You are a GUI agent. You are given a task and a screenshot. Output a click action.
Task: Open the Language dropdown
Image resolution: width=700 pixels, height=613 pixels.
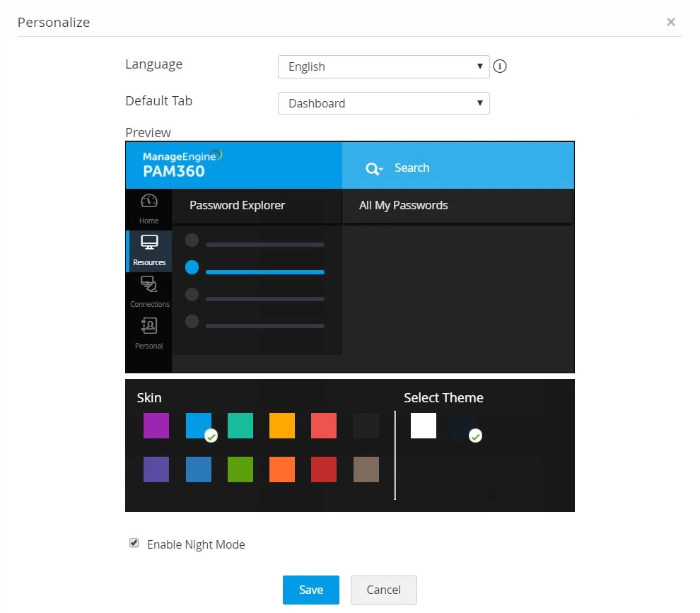click(383, 67)
